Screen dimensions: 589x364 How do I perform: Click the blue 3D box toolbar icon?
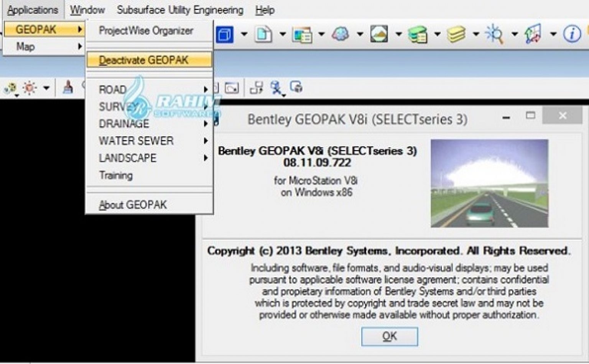pyautogui.click(x=225, y=34)
